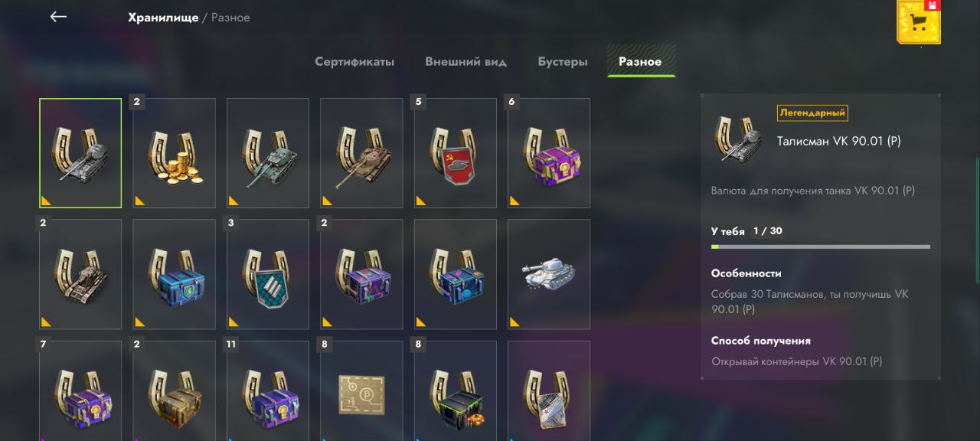Switch to the Сертификаты tab
The height and width of the screenshot is (441, 980).
point(354,62)
